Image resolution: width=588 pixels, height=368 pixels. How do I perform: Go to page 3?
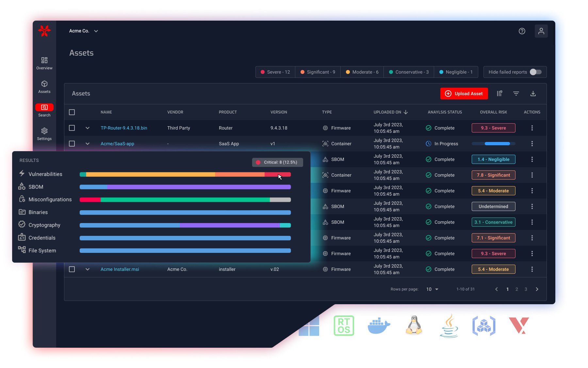(x=526, y=289)
